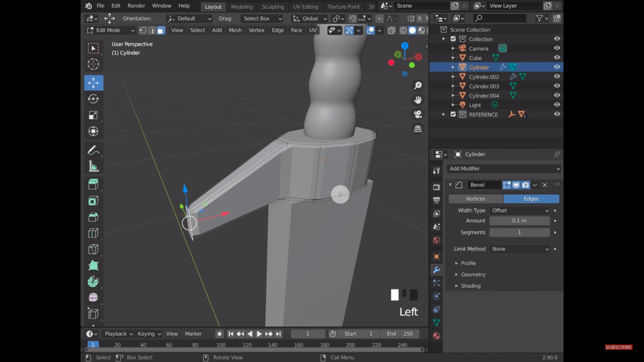Viewport: 644px width, 362px height.
Task: Switch to the UV Editing workspace tab
Action: pos(305,6)
